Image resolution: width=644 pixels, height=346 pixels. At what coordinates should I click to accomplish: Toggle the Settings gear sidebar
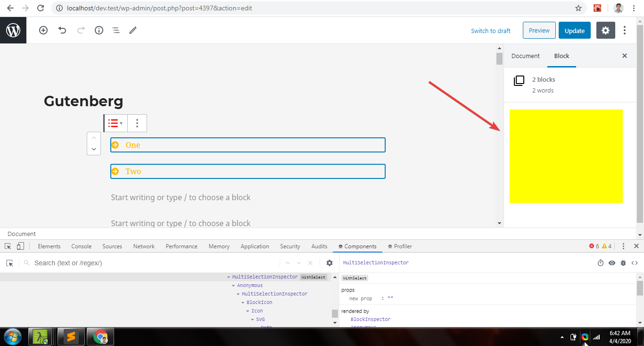[x=605, y=30]
